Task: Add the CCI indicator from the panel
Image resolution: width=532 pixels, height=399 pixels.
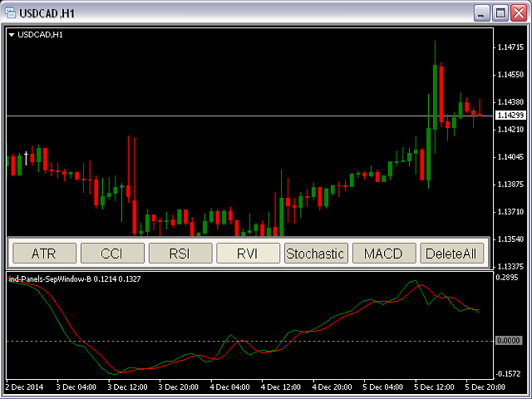Action: pyautogui.click(x=111, y=254)
